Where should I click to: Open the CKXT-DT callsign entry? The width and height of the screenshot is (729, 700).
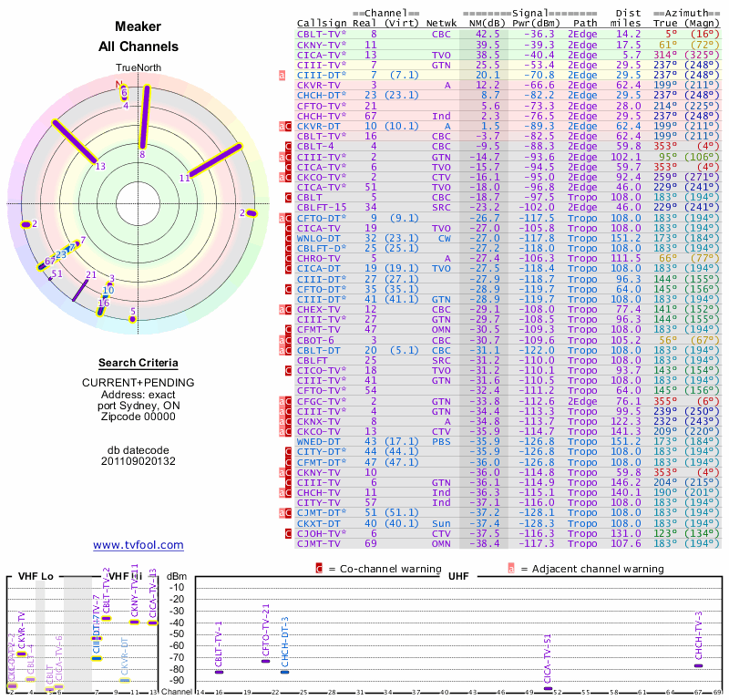tap(319, 523)
